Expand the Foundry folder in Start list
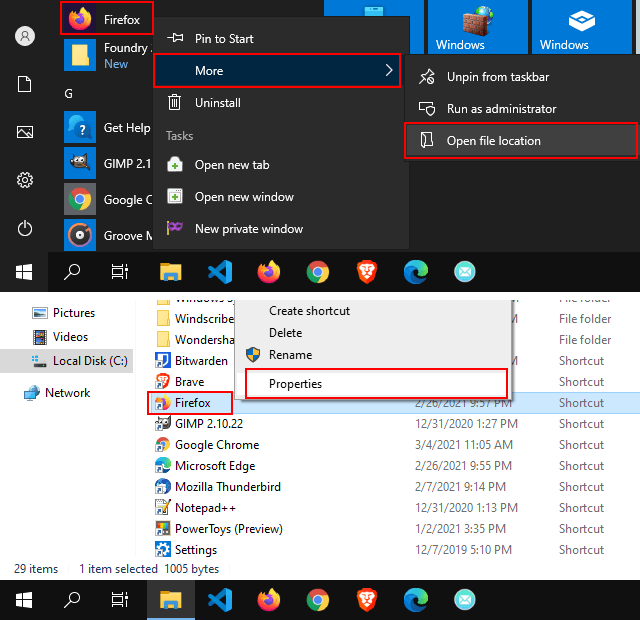The height and width of the screenshot is (620, 640). (108, 55)
